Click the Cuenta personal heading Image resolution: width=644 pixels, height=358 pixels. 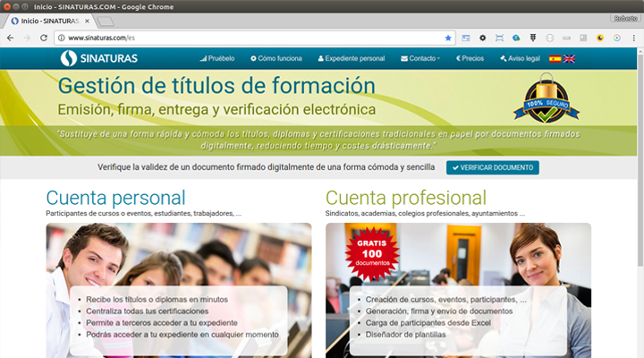(115, 198)
